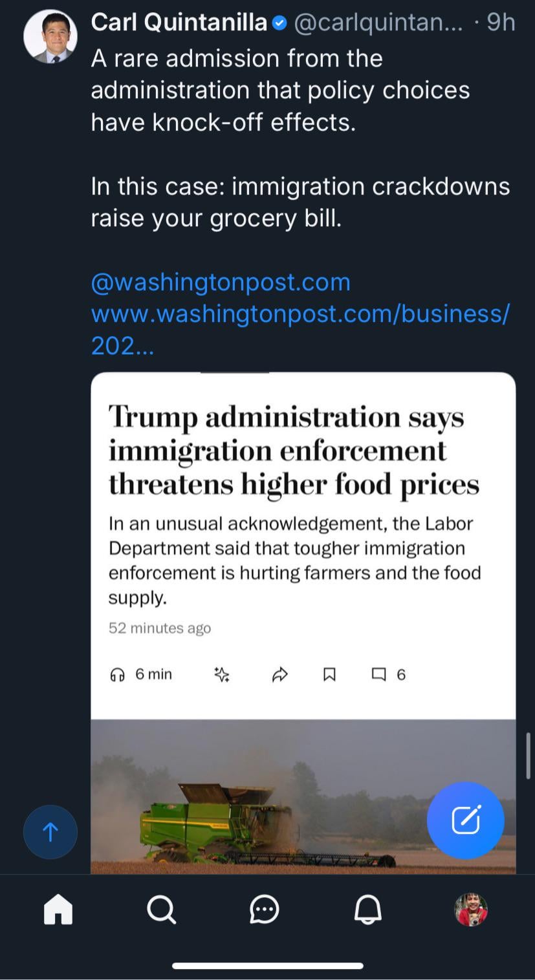Open Carl Quintanilla's profile picture
The width and height of the screenshot is (535, 980).
point(50,37)
